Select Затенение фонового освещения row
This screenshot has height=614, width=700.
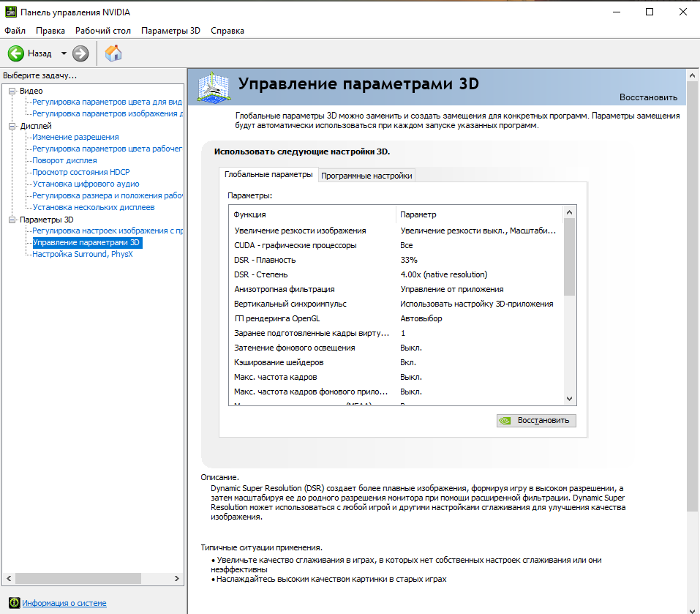point(396,348)
